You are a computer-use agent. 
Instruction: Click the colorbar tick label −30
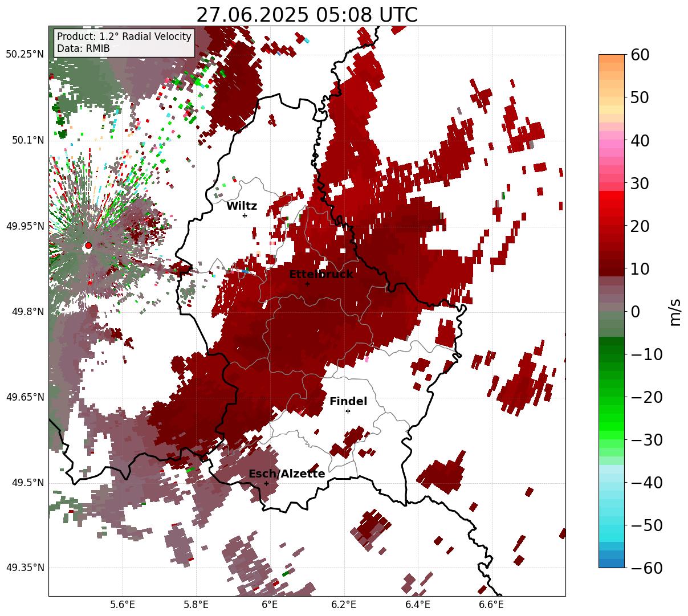click(x=647, y=440)
